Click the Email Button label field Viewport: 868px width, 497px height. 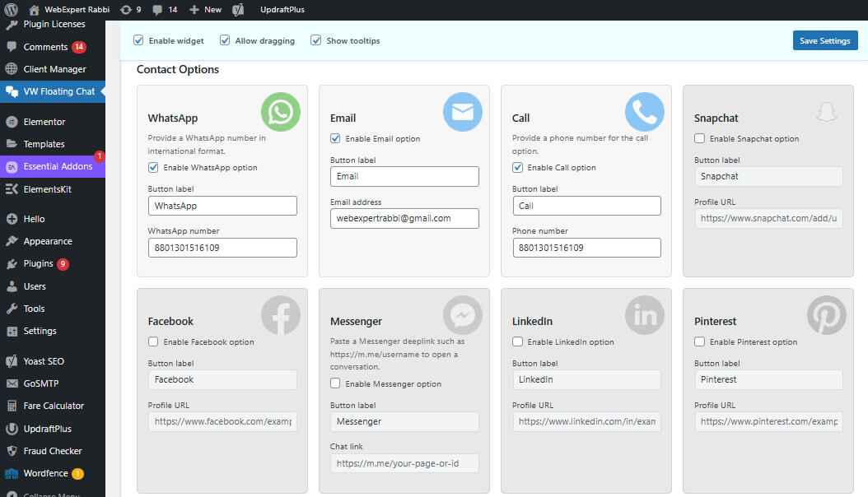[x=404, y=176]
